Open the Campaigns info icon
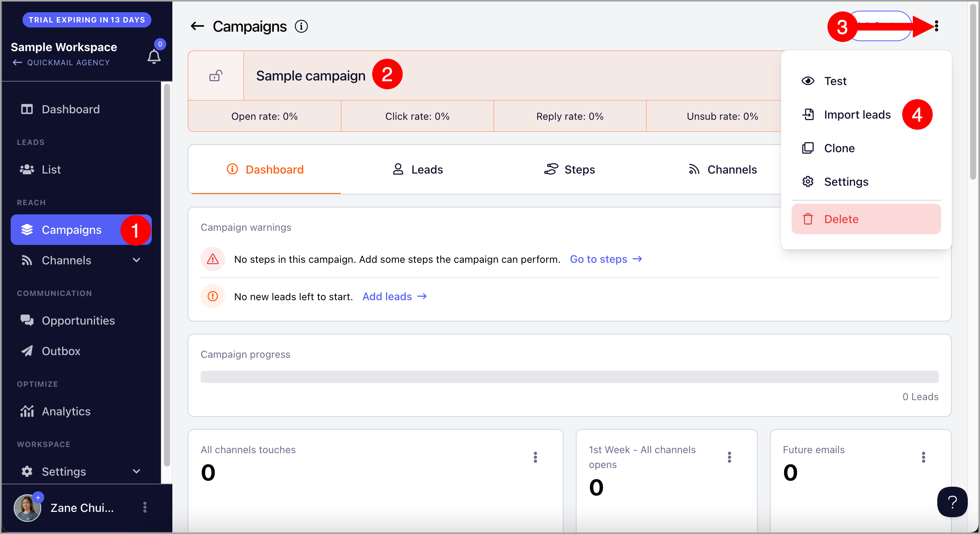 (301, 26)
